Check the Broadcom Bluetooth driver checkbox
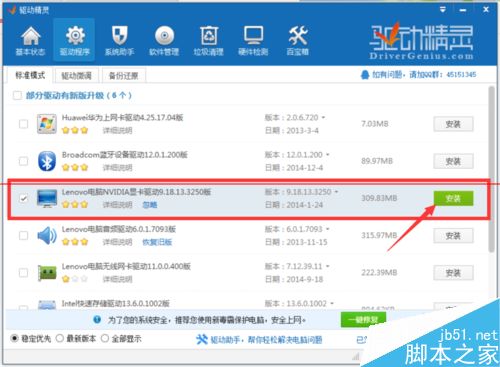This screenshot has height=367, width=500. tap(23, 161)
